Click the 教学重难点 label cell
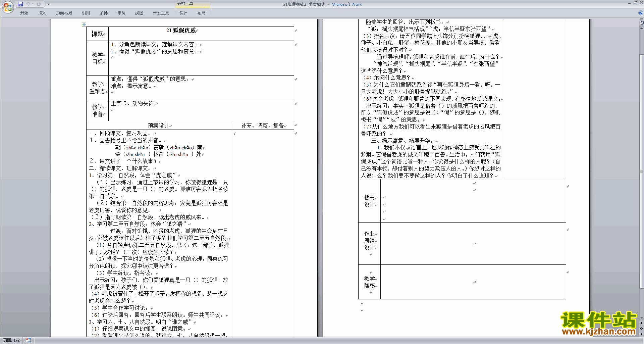Screen dimensions: 644x344 click(97, 88)
